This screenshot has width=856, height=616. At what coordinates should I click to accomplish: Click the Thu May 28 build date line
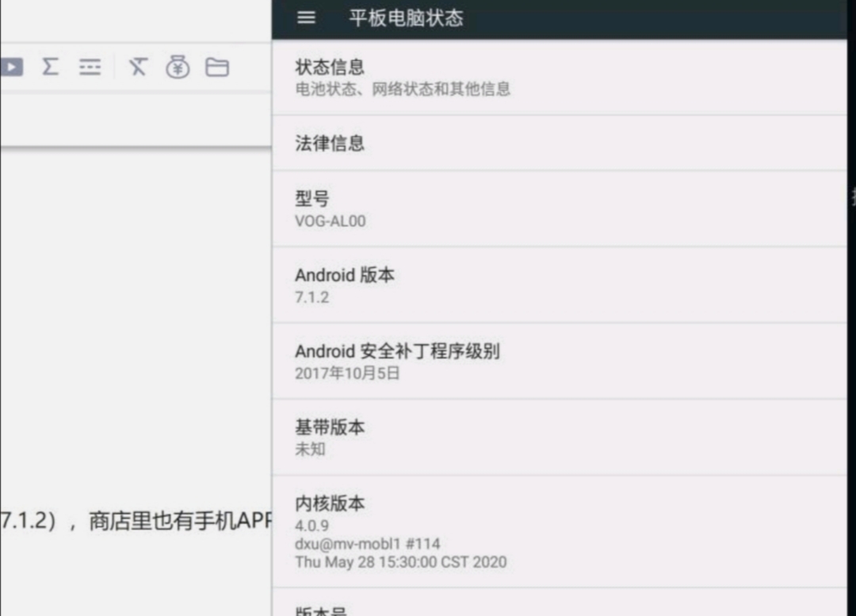pyautogui.click(x=401, y=562)
